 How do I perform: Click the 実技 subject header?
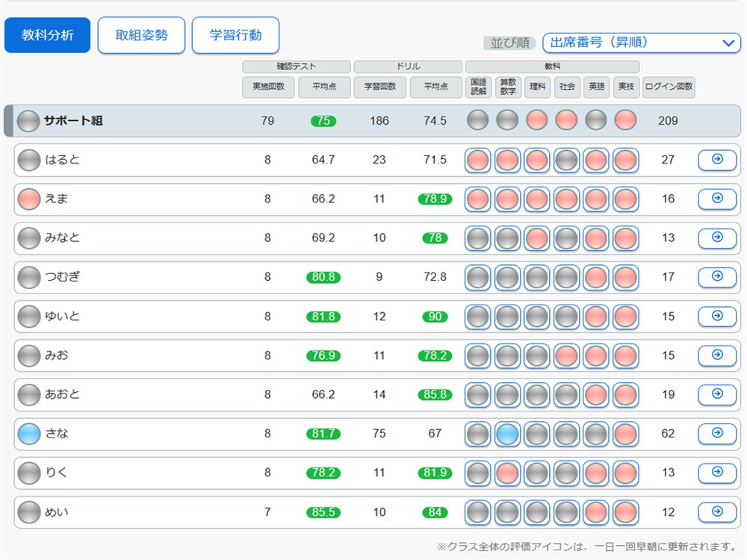click(x=626, y=87)
